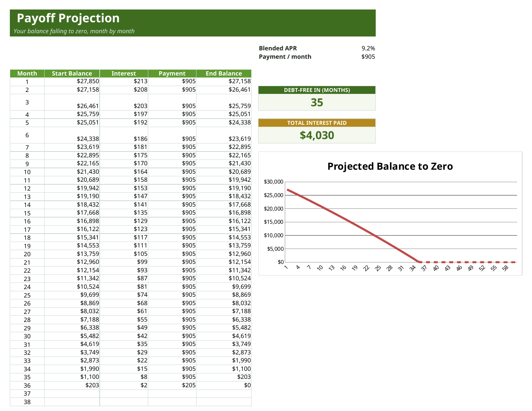This screenshot has width=532, height=411.
Task: Select interest $123 in month 17
Action: point(124,229)
